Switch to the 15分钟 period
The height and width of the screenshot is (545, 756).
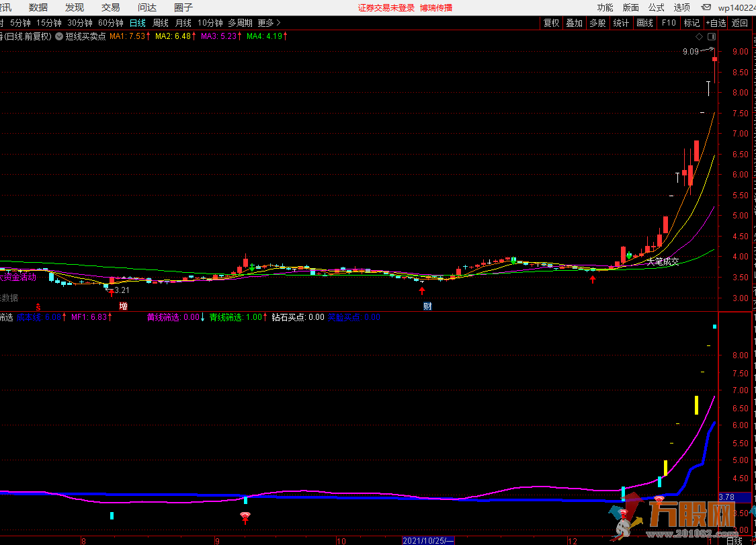(48, 23)
